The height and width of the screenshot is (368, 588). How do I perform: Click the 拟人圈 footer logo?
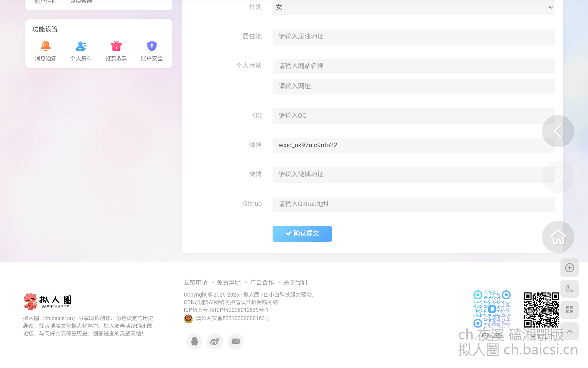click(x=47, y=301)
